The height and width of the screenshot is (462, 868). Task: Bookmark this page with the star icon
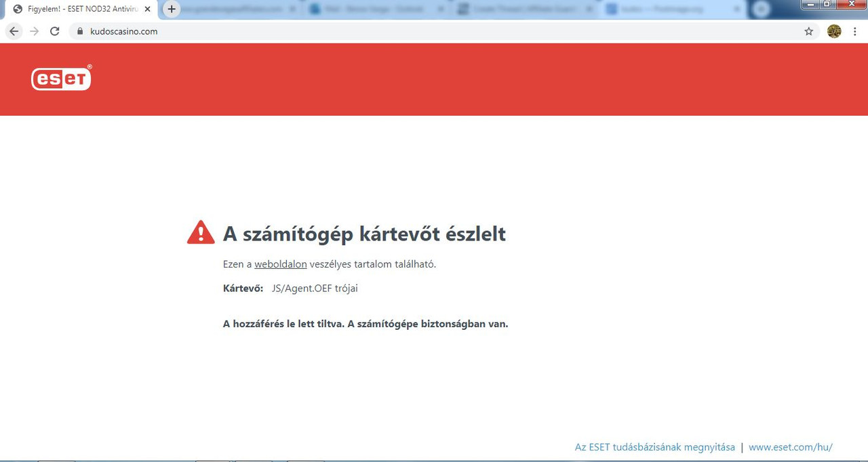808,31
